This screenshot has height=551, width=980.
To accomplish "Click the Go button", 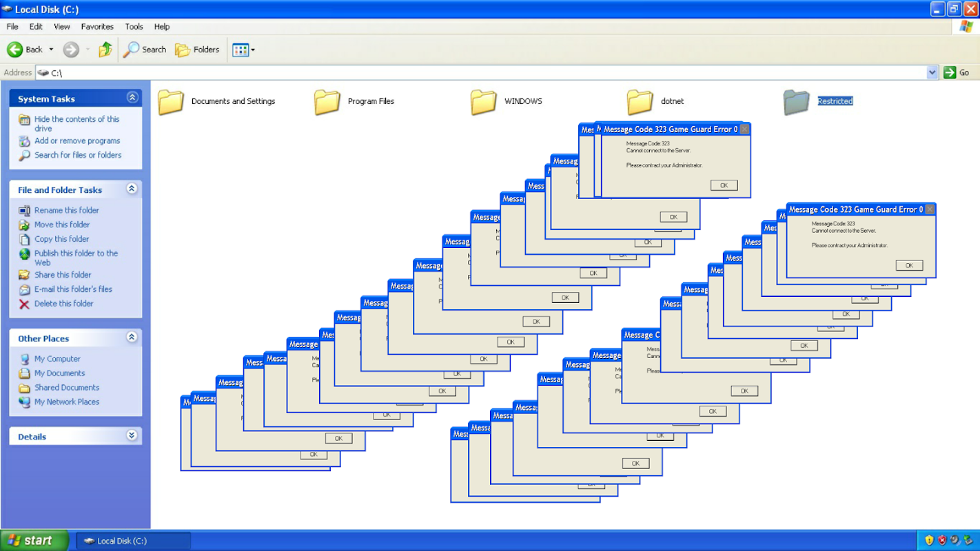I will point(957,72).
